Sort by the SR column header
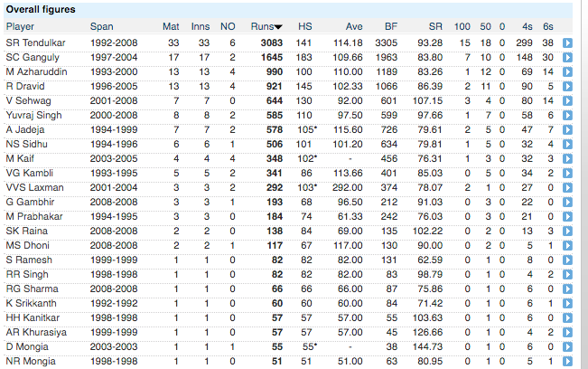The width and height of the screenshot is (588, 369). point(435,26)
